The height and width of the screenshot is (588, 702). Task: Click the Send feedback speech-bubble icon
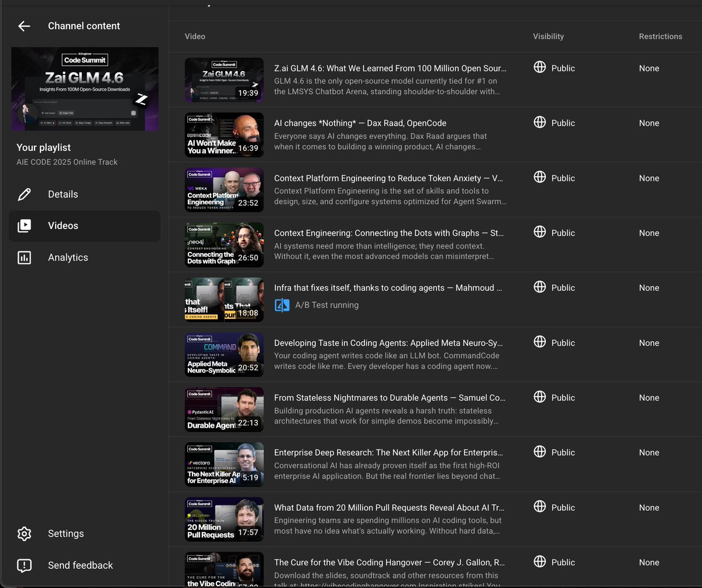click(x=24, y=565)
